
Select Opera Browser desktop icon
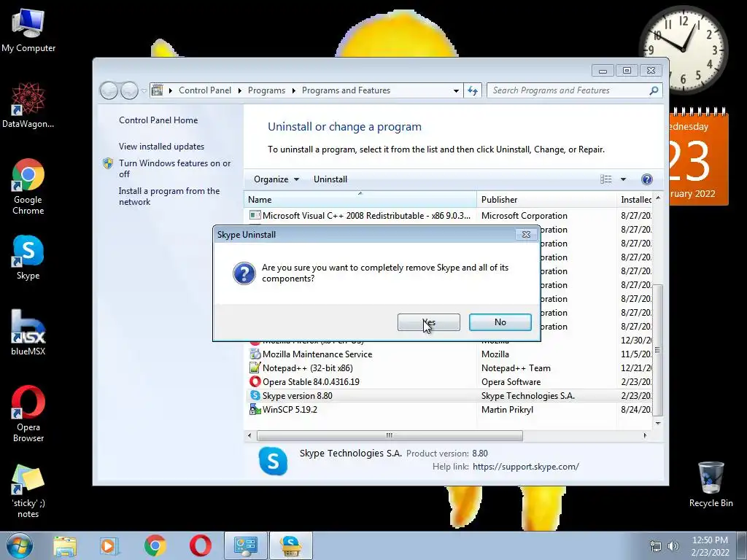[x=28, y=414]
